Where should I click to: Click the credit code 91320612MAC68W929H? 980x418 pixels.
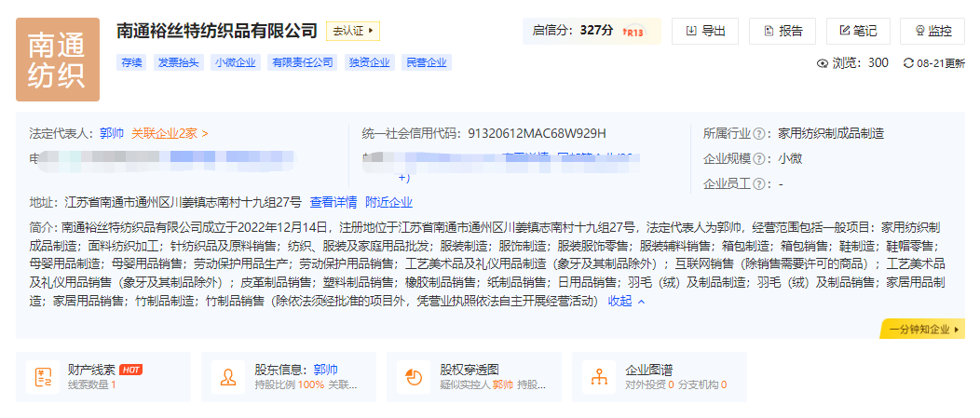(537, 133)
